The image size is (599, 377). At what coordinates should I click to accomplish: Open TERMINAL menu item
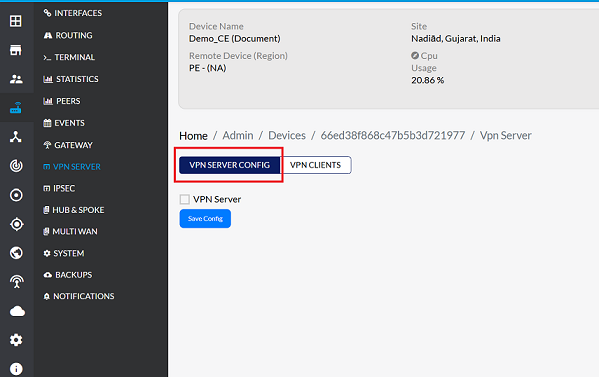tap(69, 57)
